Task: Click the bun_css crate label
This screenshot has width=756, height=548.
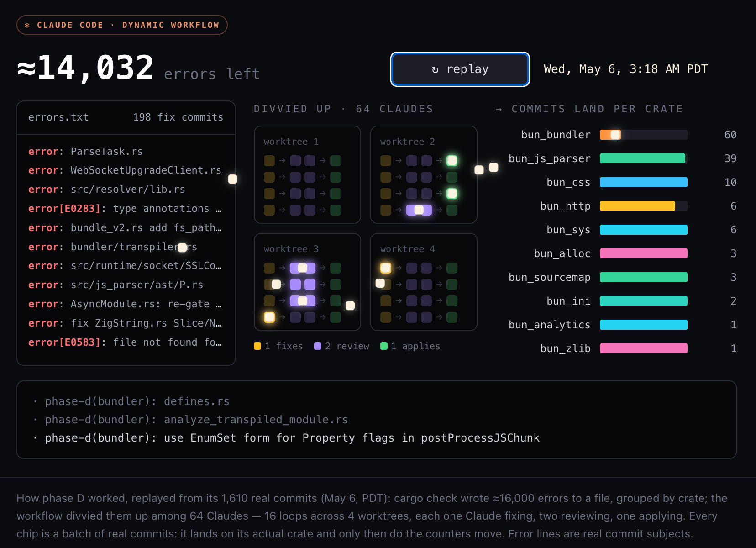Action: click(568, 183)
